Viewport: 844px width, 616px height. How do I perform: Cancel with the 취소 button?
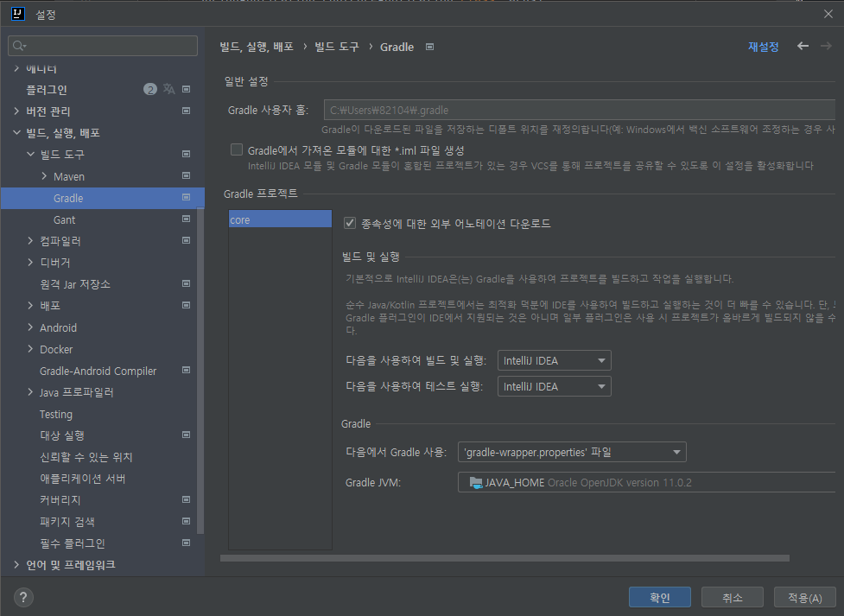point(733,597)
